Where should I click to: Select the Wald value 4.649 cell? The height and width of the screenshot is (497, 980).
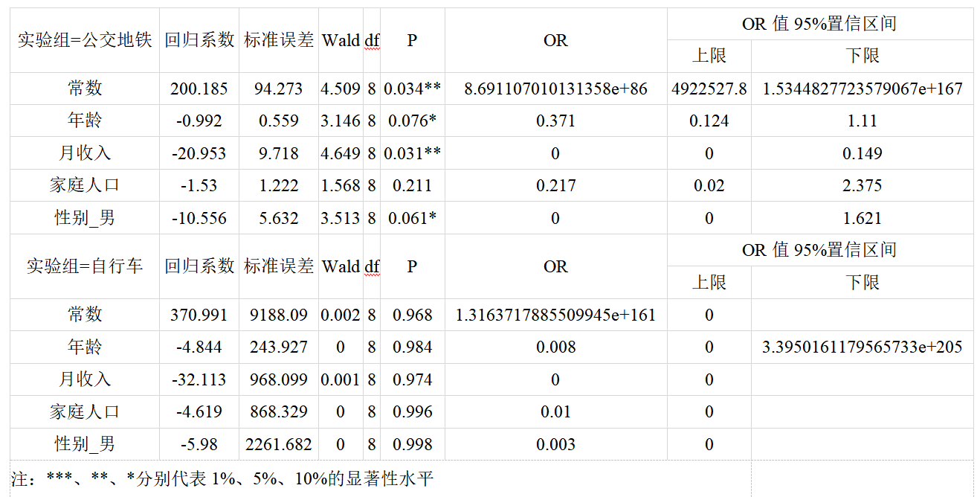340,153
